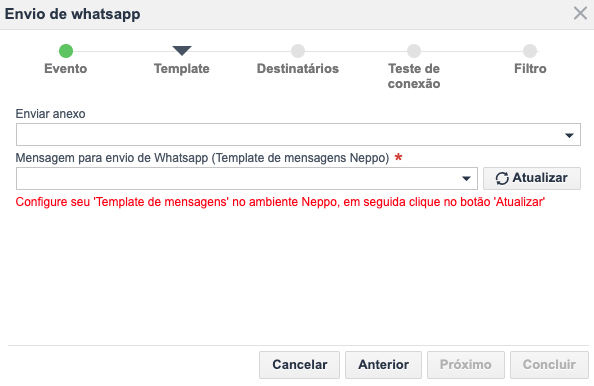Close the Envio de whatsapp dialog
Viewport: 594px width, 386px height.
(580, 13)
